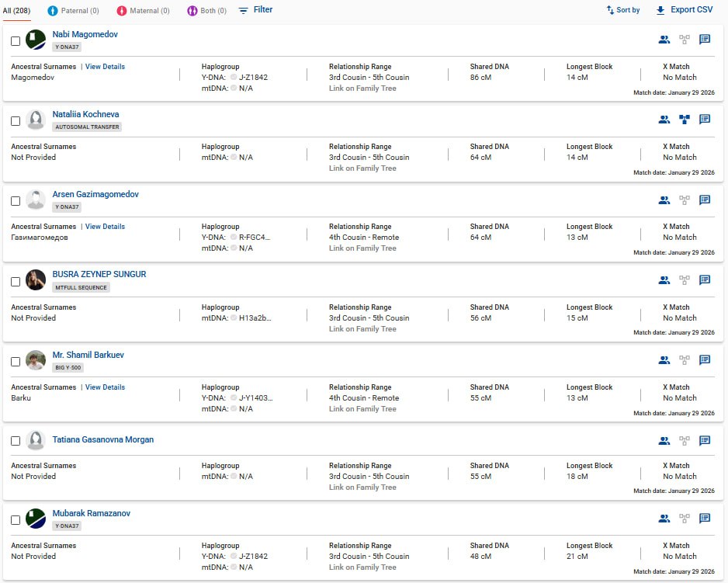This screenshot has height=583, width=728.
Task: Open In Common With for Arsen Gazimagomedov
Action: (664, 200)
